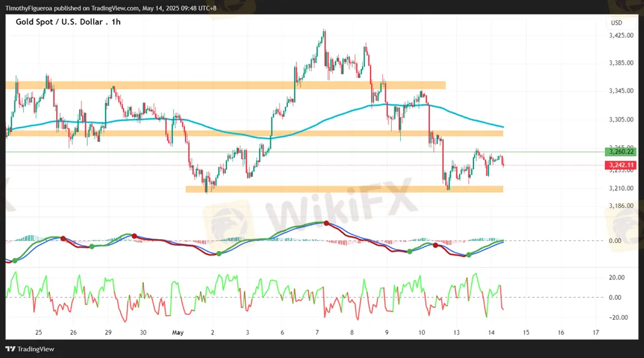Click the 0.00 label of the MACD pane
Screen dimensions: 644x358
tap(615, 240)
